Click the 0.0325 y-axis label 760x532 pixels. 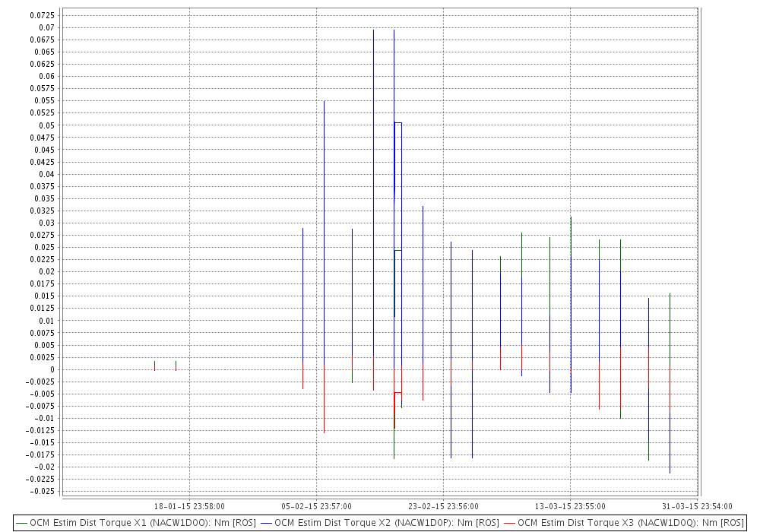click(43, 211)
